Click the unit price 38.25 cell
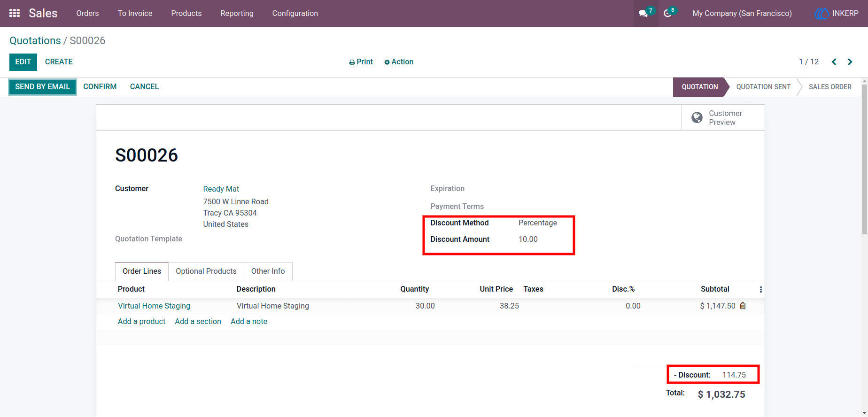868x417 pixels. click(509, 306)
